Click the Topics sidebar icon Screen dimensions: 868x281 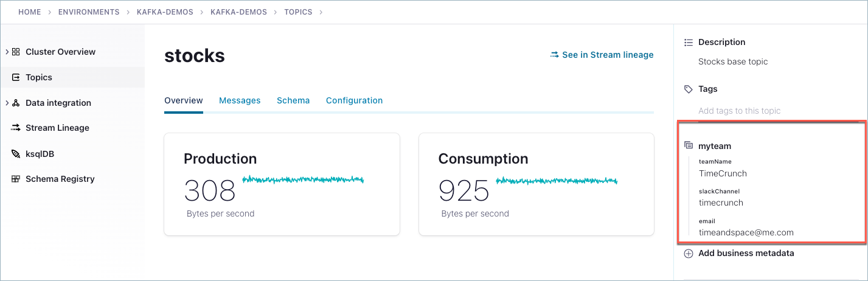point(16,77)
